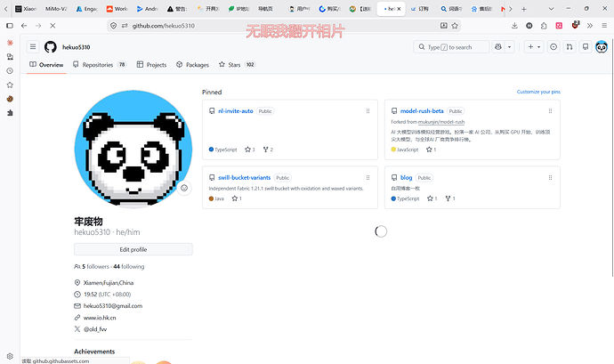Click the shield tracking protection icon
Viewport: 614px width, 364px height.
point(114,26)
